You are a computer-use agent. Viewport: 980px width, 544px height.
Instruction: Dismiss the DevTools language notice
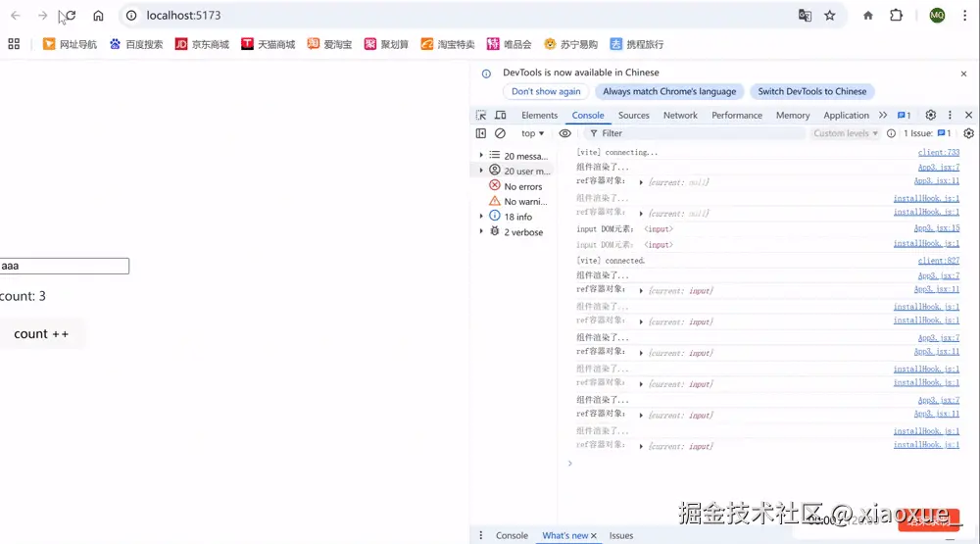[963, 74]
